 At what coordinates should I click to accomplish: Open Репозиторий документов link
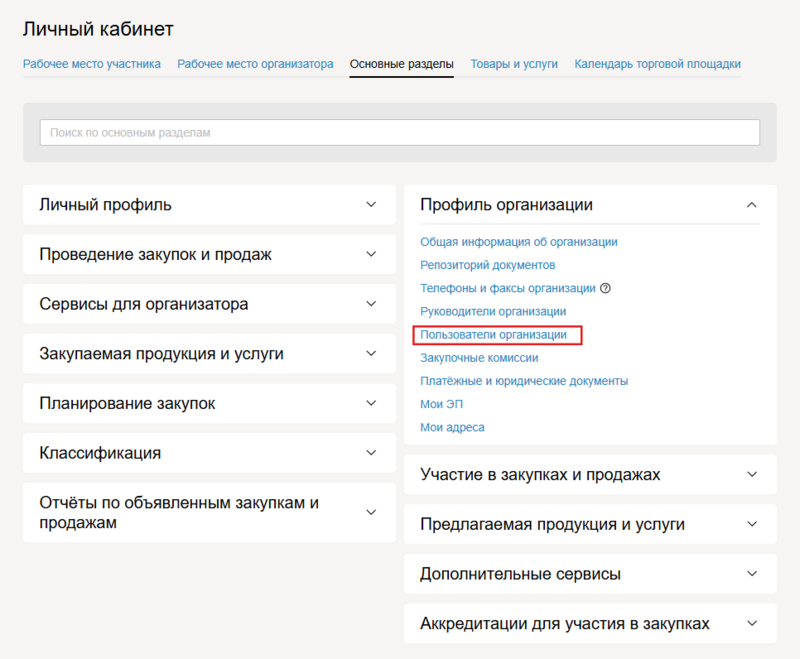[x=487, y=265]
